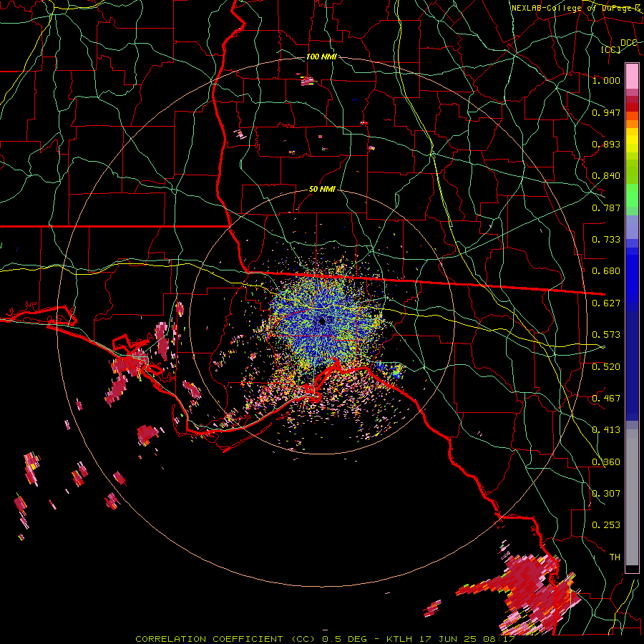Select the 0.307 color scale label

pos(606,494)
